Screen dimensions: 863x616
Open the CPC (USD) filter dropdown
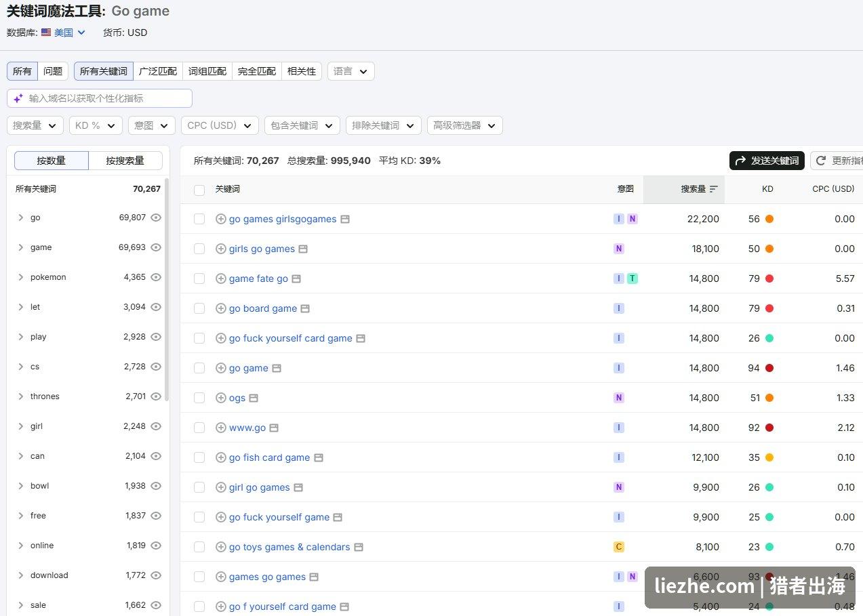point(220,125)
